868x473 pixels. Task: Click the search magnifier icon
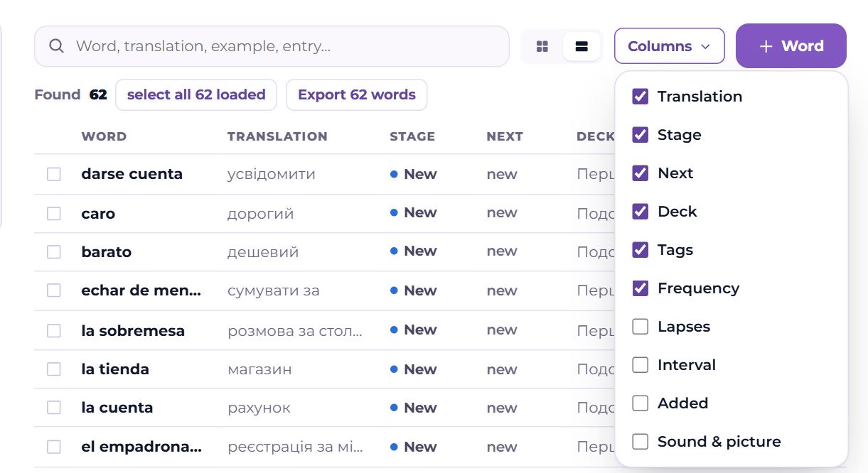(x=57, y=46)
